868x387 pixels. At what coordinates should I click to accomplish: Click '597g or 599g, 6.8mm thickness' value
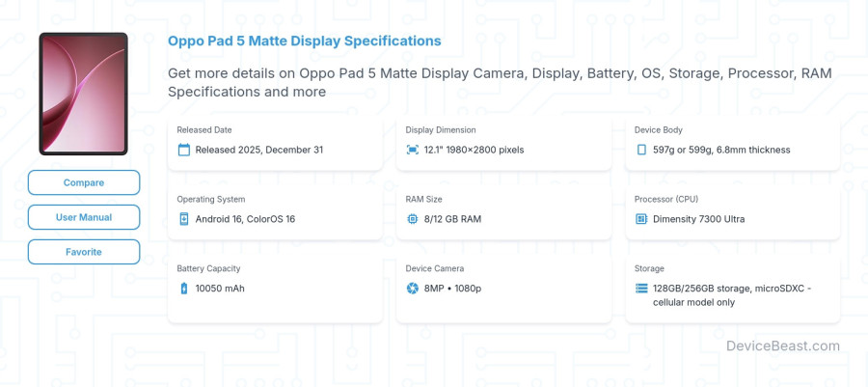point(721,150)
